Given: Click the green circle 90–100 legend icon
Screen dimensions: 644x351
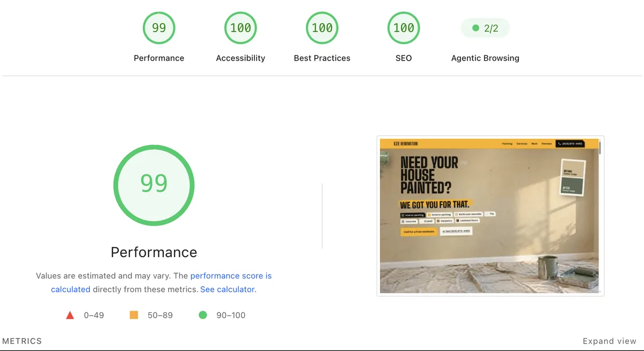Looking at the screenshot, I should click(x=203, y=315).
